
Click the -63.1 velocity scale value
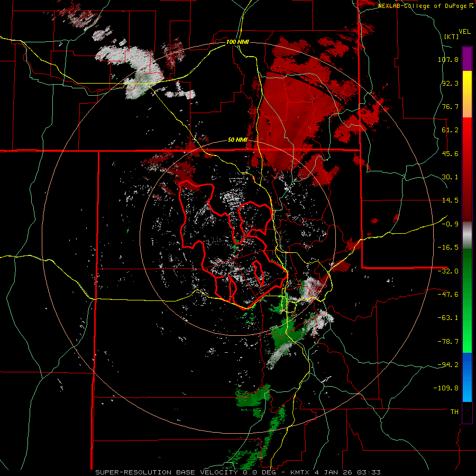click(448, 318)
